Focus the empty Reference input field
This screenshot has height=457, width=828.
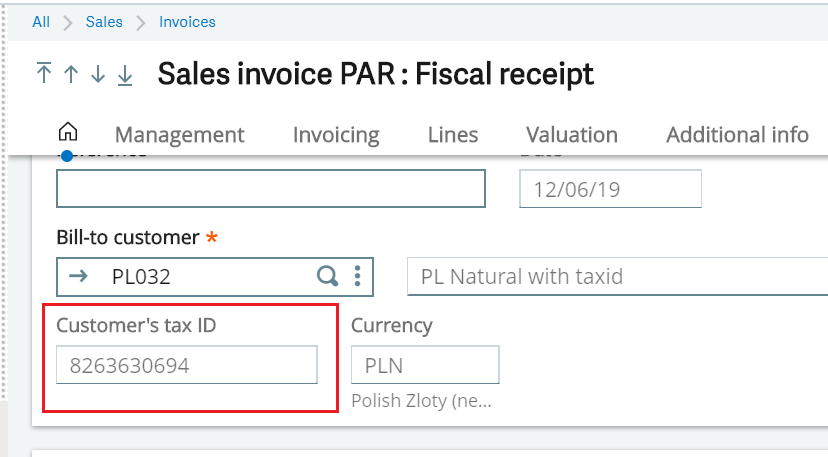coord(271,189)
